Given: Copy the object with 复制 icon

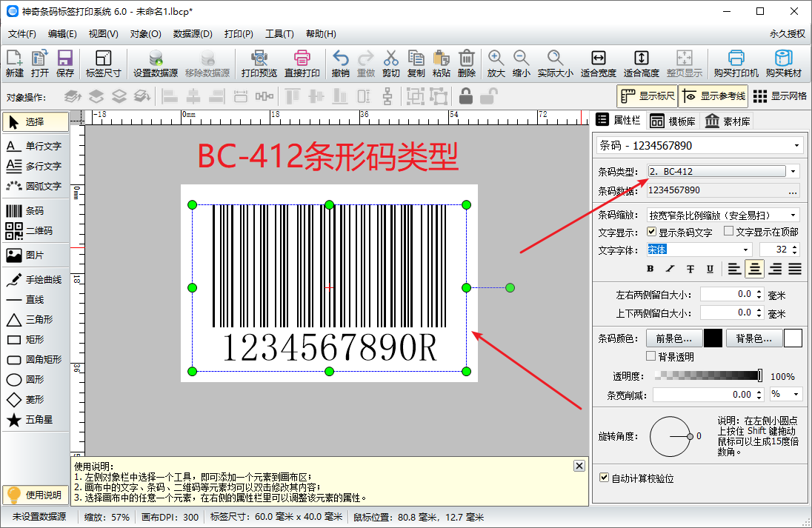Looking at the screenshot, I should point(416,64).
